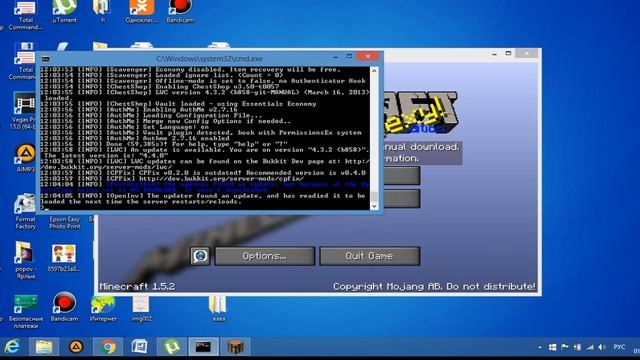This screenshot has width=640, height=360.
Task: Open the Безопасные платежи desktop shortcut
Action: pyautogui.click(x=25, y=311)
